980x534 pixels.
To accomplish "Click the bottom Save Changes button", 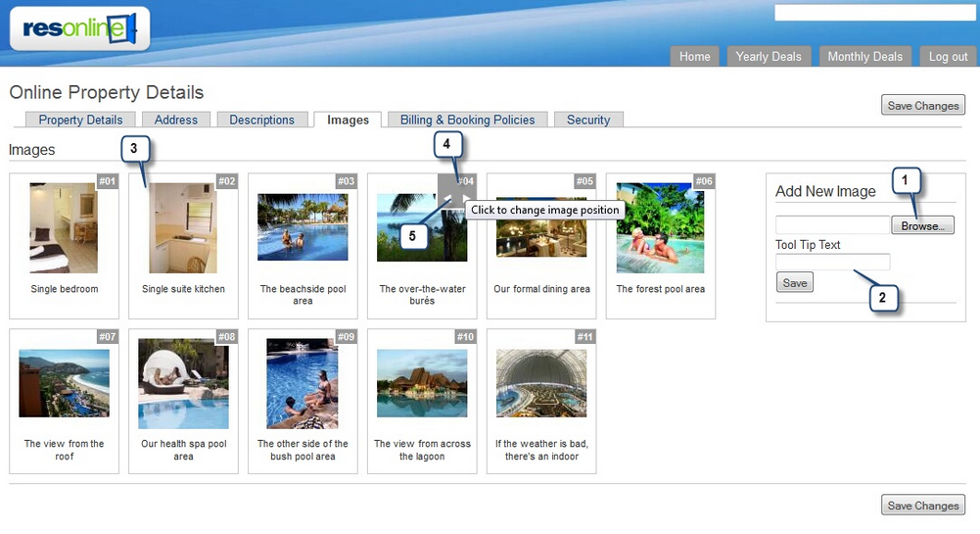I will (923, 505).
